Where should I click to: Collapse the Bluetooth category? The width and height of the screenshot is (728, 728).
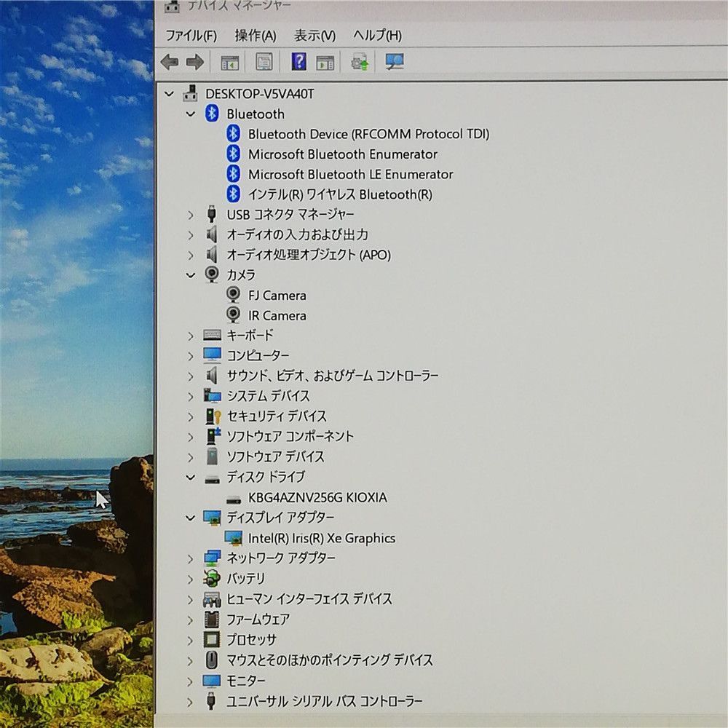point(190,114)
